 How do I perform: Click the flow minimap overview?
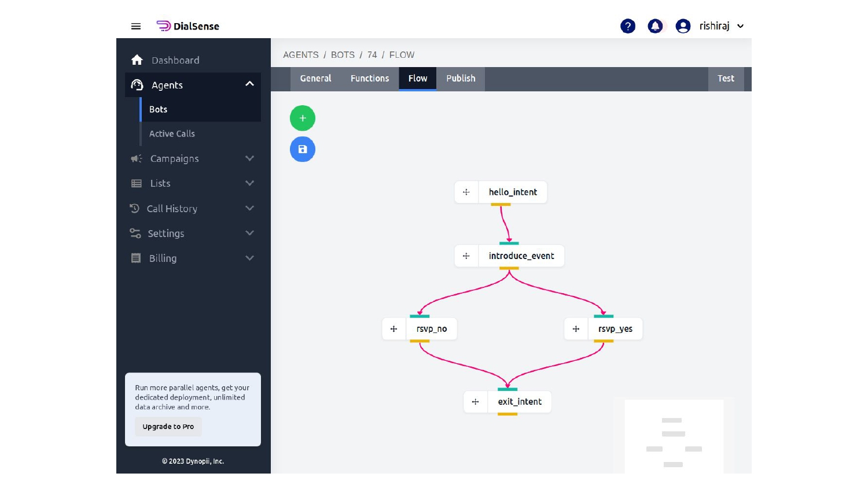point(674,437)
